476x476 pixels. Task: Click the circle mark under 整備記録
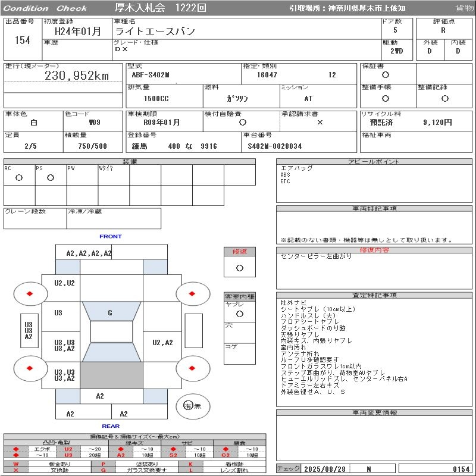pyautogui.click(x=444, y=98)
